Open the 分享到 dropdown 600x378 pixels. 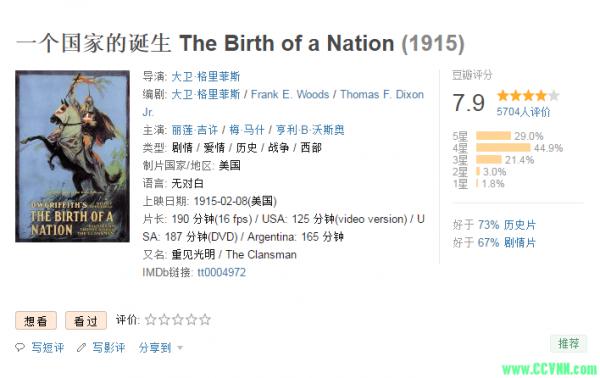tap(161, 347)
